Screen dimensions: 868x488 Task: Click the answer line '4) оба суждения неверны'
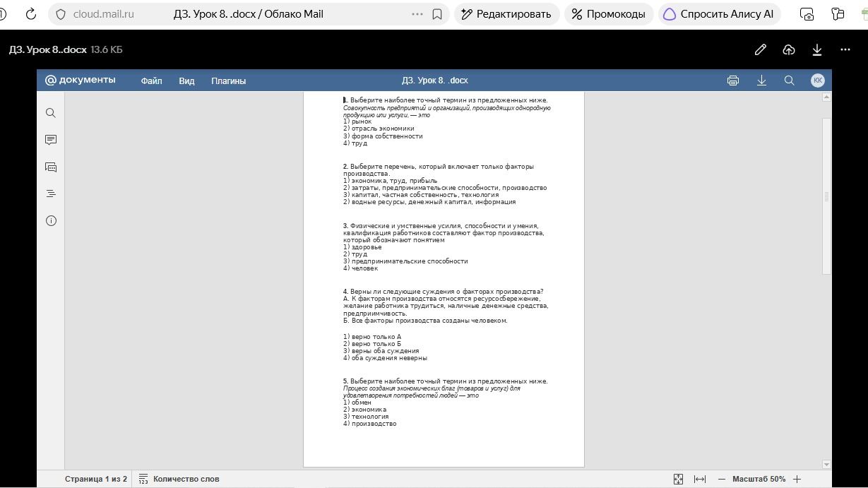coord(385,358)
